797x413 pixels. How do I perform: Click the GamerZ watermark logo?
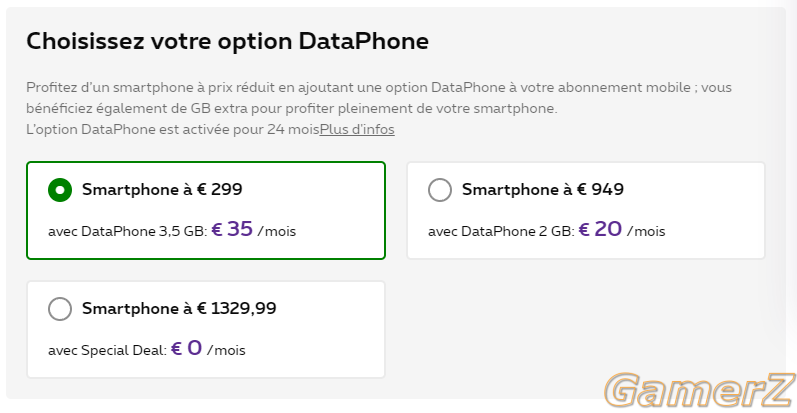coord(699,390)
